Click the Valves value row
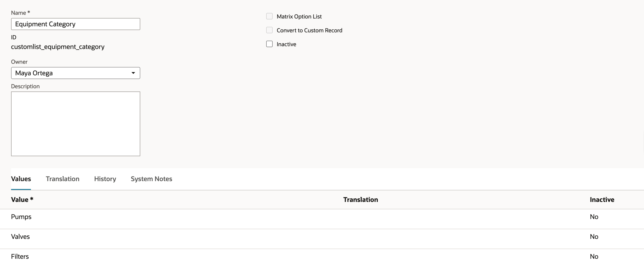This screenshot has height=268, width=644. 322,239
